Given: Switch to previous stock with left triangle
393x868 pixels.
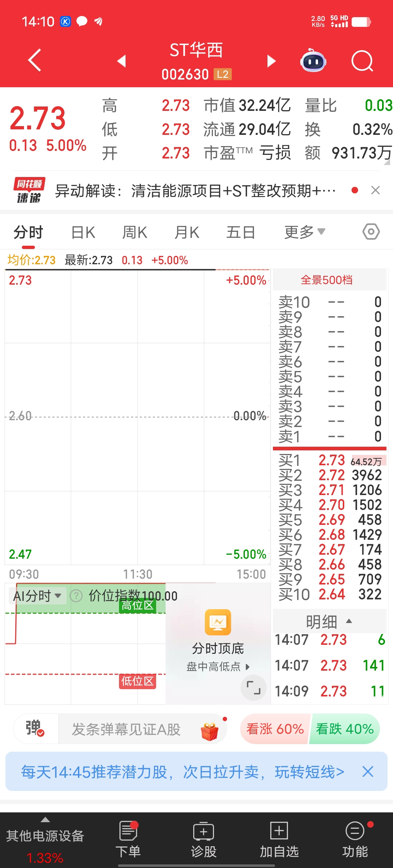Looking at the screenshot, I should 122,61.
